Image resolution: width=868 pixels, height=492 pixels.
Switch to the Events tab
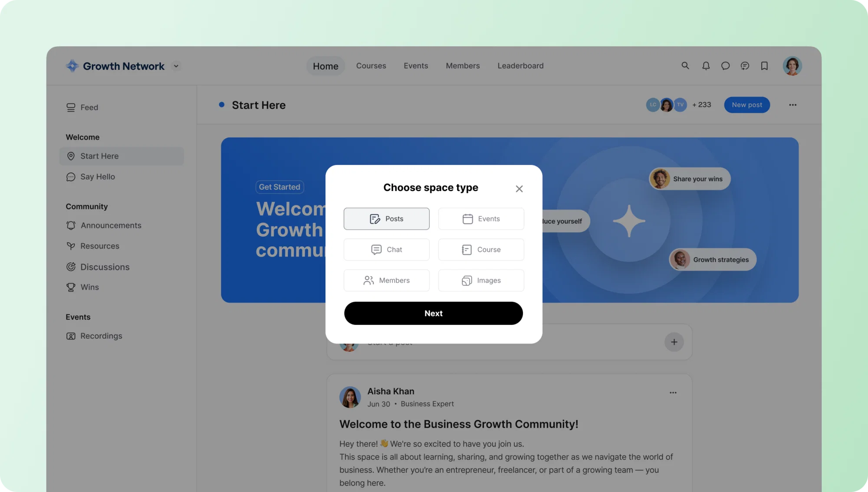(416, 66)
